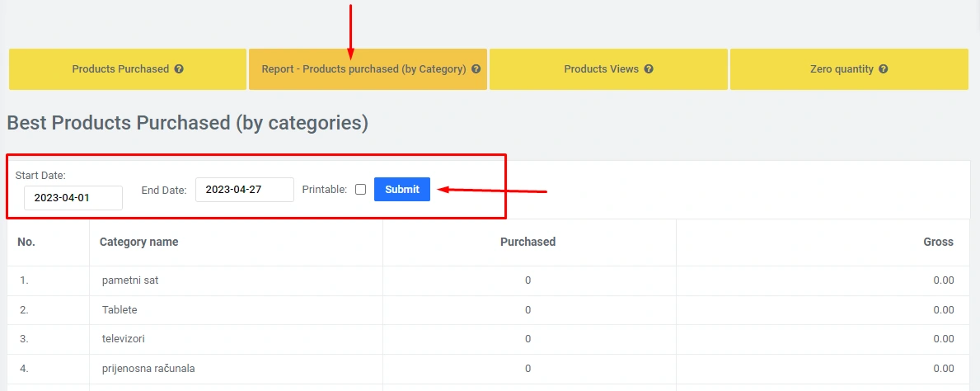Click the Purchased column header
Screen dimensions: 980x391
pyautogui.click(x=528, y=243)
